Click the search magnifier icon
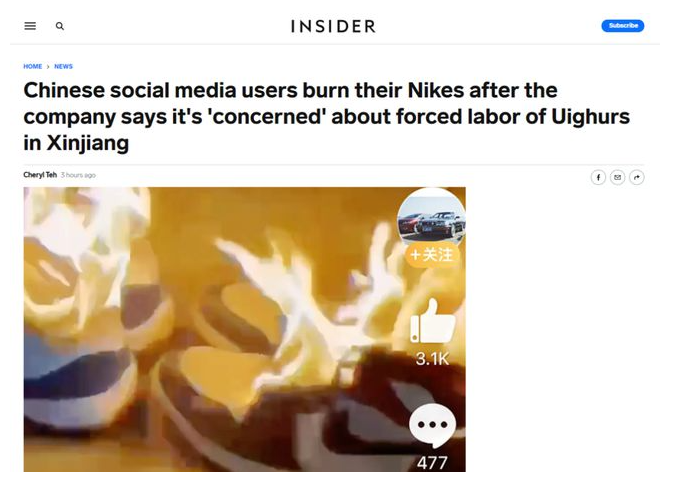 pos(60,26)
